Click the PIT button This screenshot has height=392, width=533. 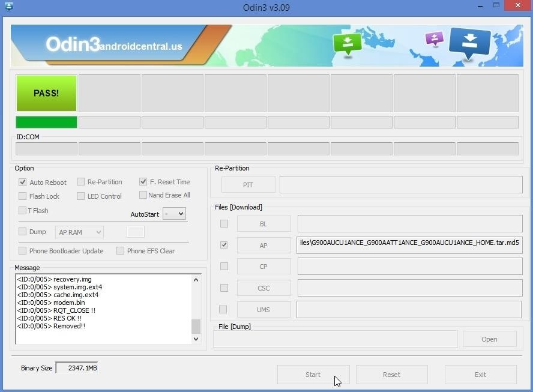248,185
